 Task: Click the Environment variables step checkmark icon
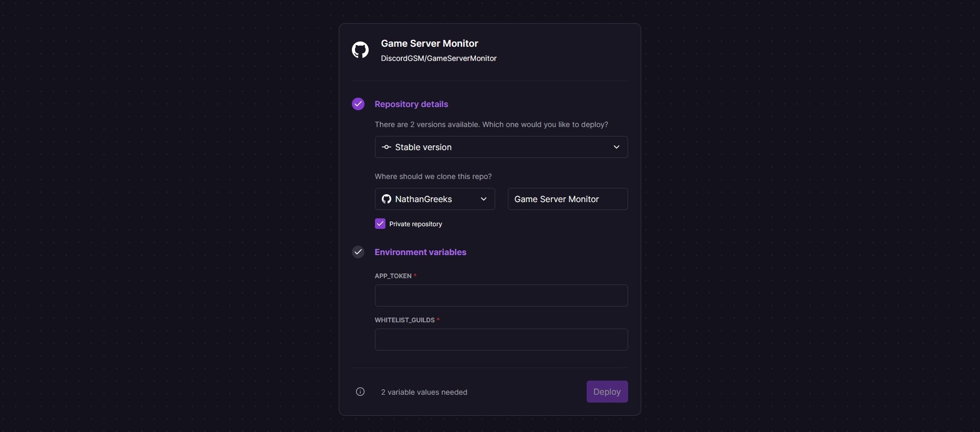tap(358, 252)
